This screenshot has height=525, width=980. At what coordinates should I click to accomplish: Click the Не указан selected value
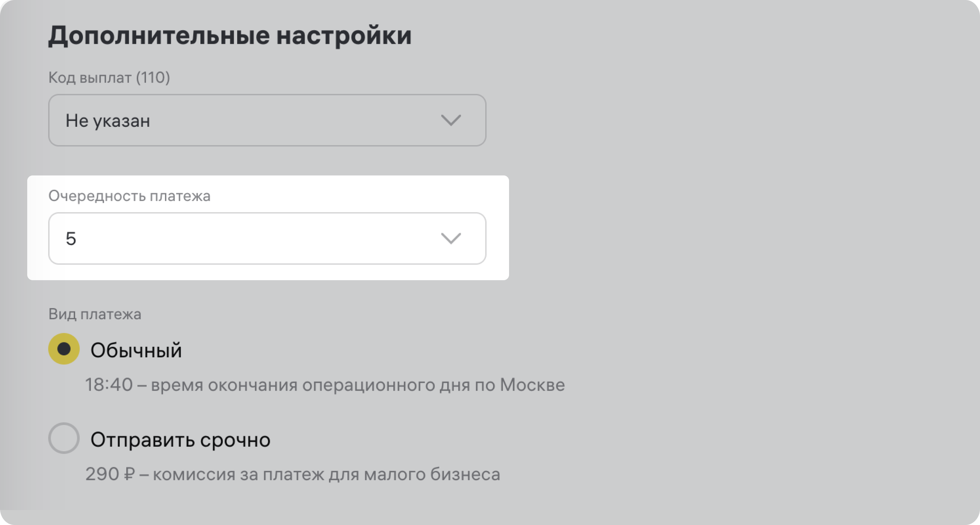pyautogui.click(x=108, y=121)
